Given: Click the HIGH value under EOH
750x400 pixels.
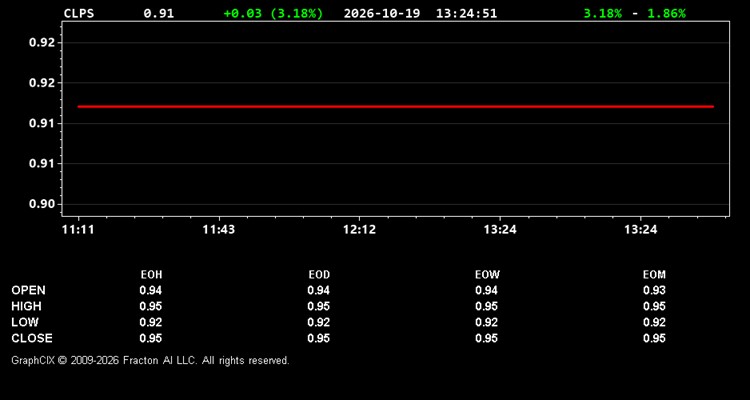Looking at the screenshot, I should pyautogui.click(x=151, y=306).
